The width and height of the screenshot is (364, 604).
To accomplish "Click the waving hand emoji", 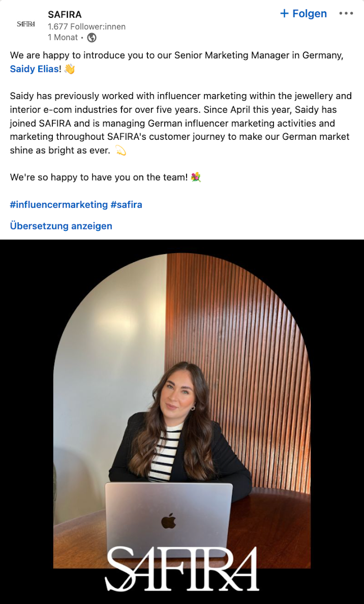I will (x=69, y=69).
